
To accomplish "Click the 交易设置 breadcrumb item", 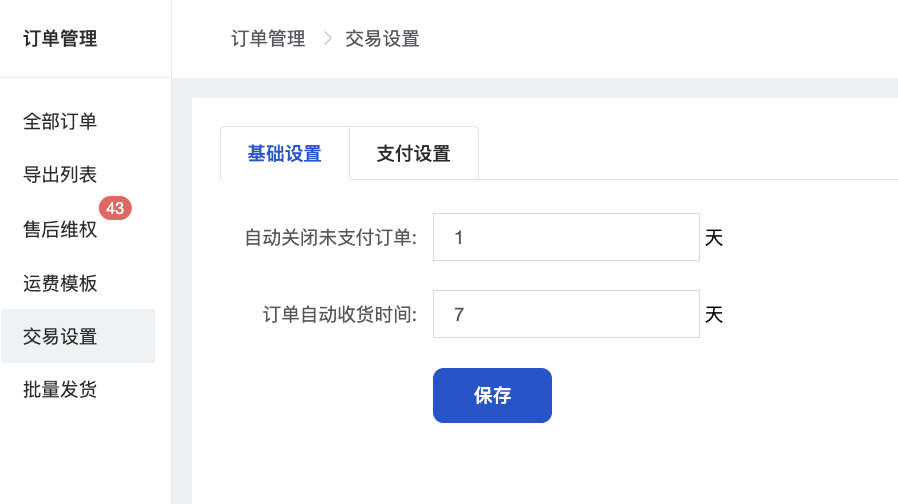I will click(382, 39).
